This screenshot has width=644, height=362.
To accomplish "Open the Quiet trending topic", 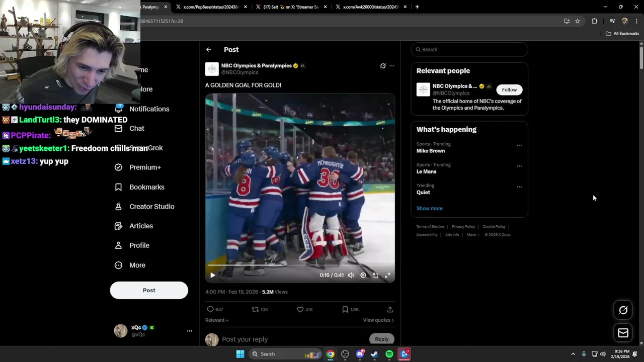I will (423, 193).
